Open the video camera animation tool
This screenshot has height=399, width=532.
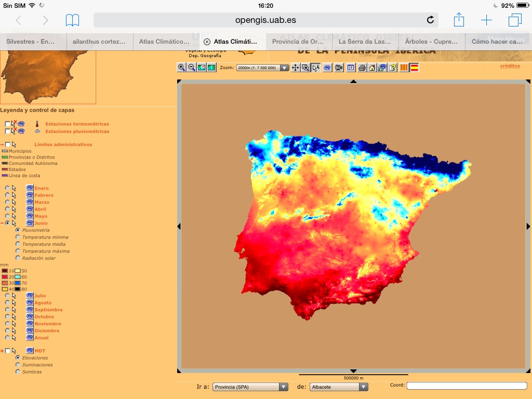click(339, 68)
